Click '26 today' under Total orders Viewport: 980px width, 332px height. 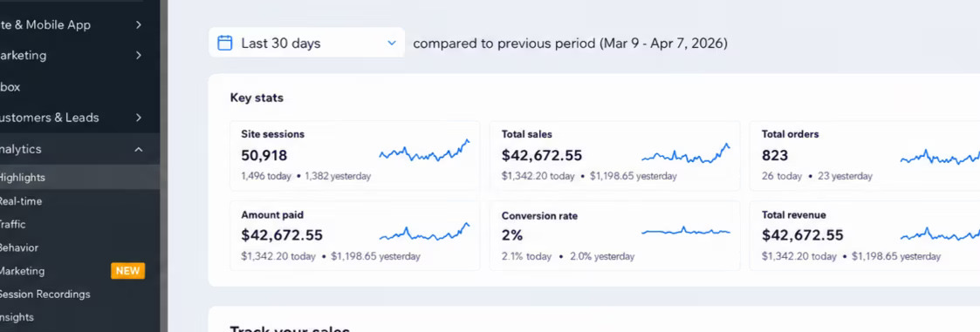(782, 176)
